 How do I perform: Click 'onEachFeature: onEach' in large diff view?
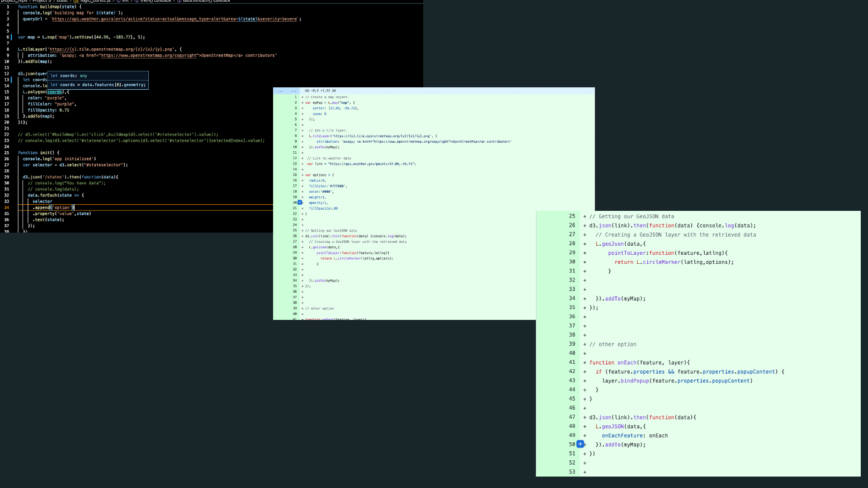point(635,435)
